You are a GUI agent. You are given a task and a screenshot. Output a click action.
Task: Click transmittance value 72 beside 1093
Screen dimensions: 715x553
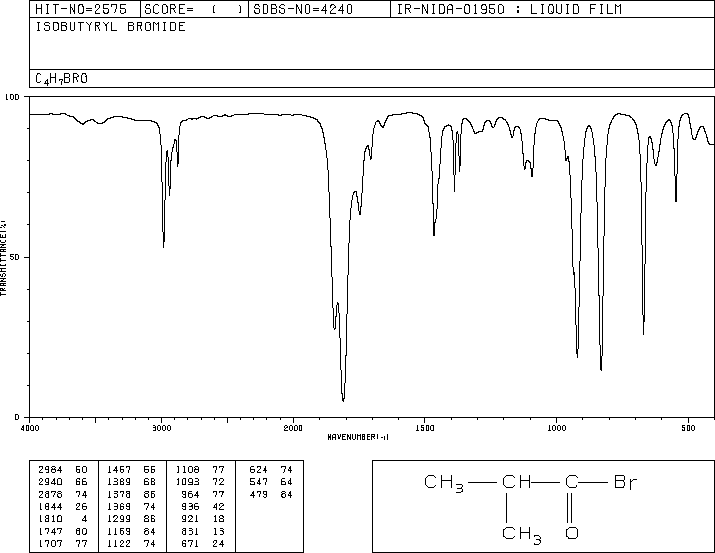coord(219,482)
